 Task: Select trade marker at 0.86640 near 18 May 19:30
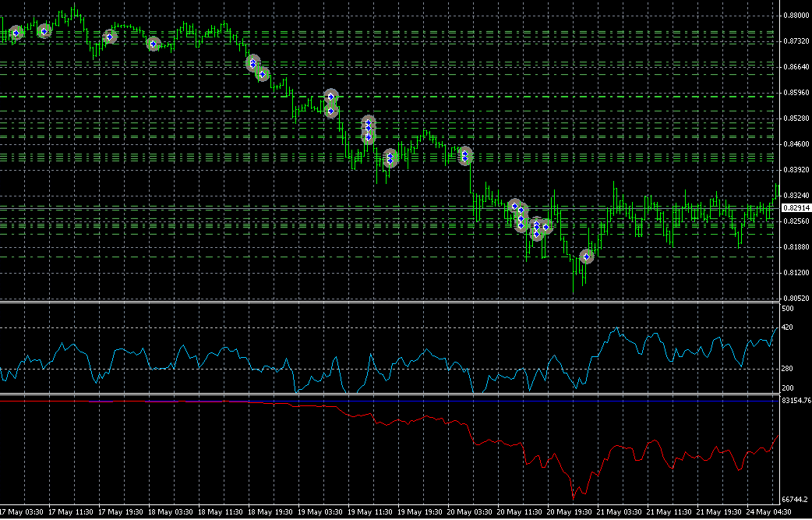[x=263, y=75]
